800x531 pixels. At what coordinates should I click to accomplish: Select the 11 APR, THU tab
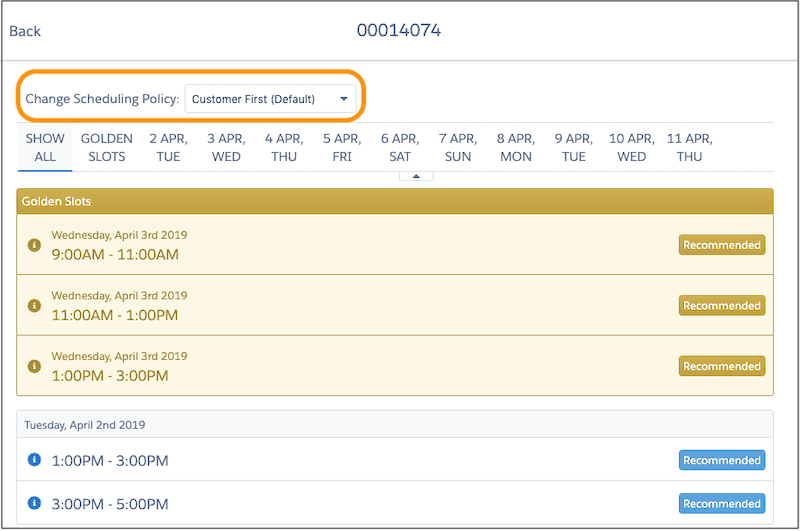pyautogui.click(x=689, y=147)
